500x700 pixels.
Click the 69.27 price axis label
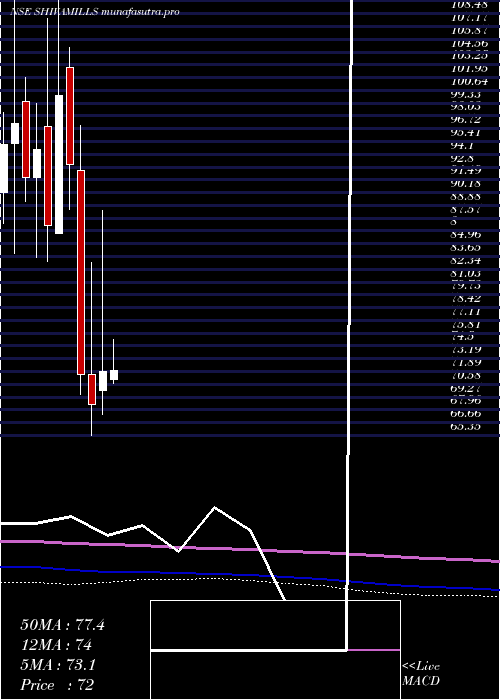pyautogui.click(x=467, y=388)
